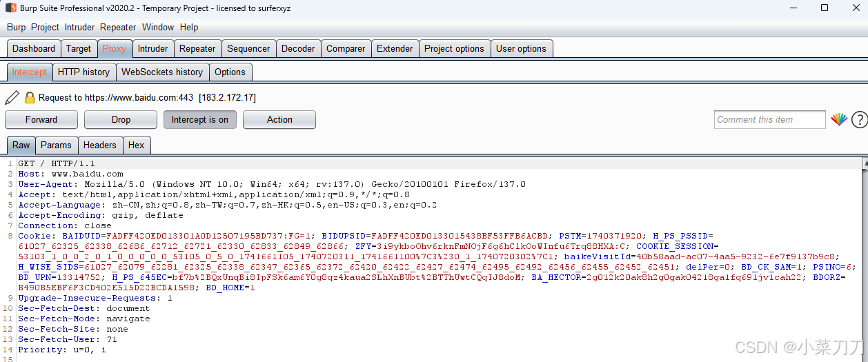Open the Window menu
The width and height of the screenshot is (868, 362).
[158, 27]
